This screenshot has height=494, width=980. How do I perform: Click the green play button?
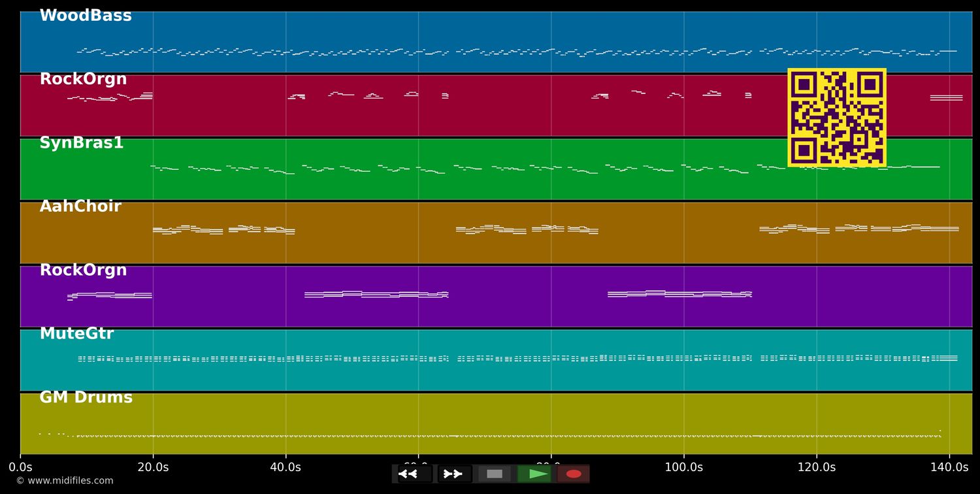[x=534, y=474]
